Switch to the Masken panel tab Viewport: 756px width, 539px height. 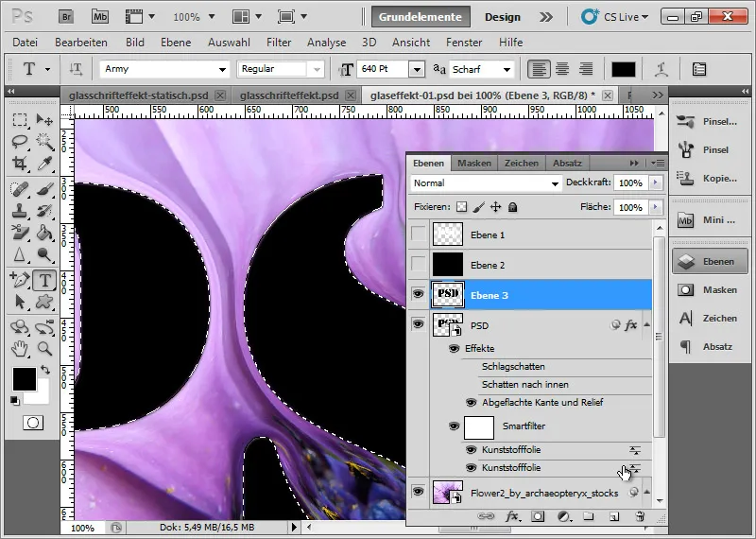point(474,163)
